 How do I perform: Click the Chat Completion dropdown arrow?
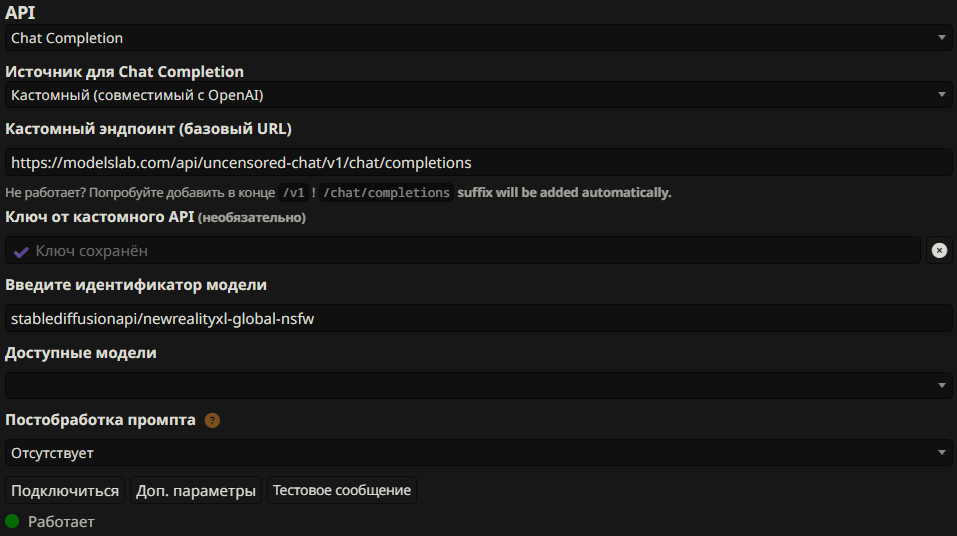point(942,38)
